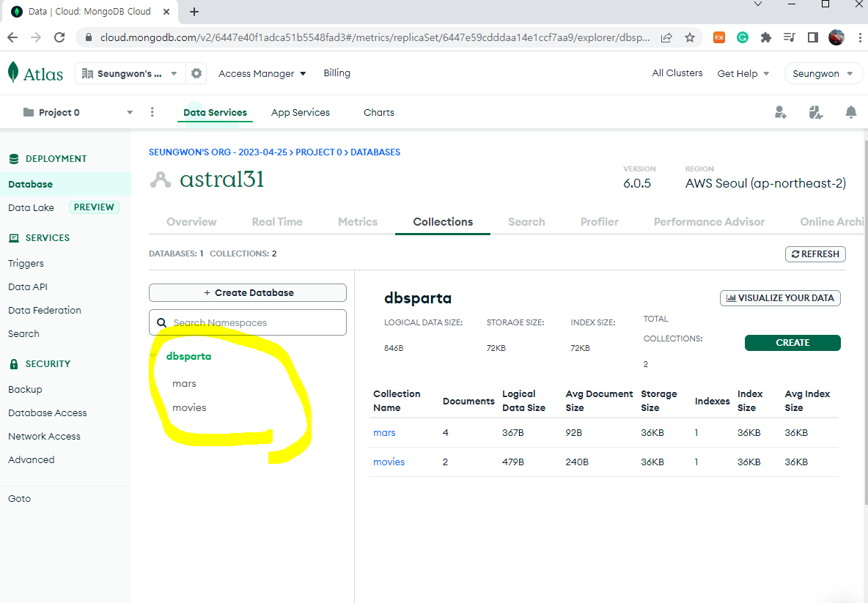Switch to the Data Services tab
The height and width of the screenshot is (603, 868).
216,112
